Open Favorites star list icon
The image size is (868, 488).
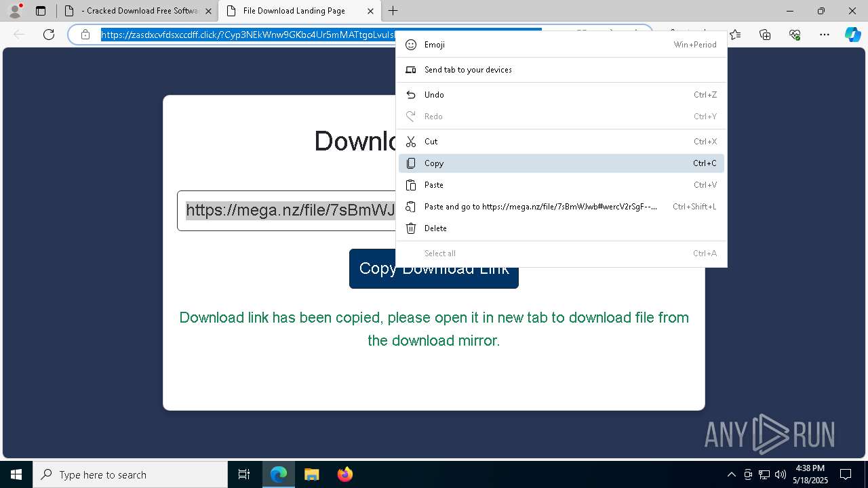735,35
